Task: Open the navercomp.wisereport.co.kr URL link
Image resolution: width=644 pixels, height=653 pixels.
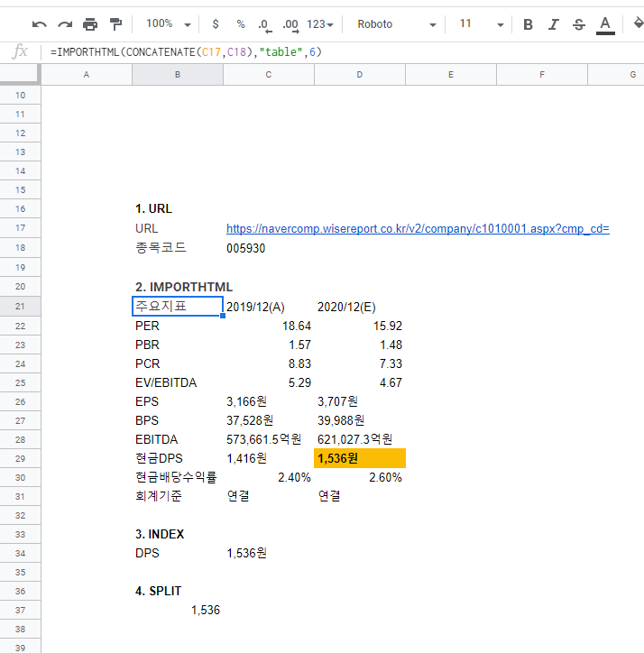Action: (418, 228)
